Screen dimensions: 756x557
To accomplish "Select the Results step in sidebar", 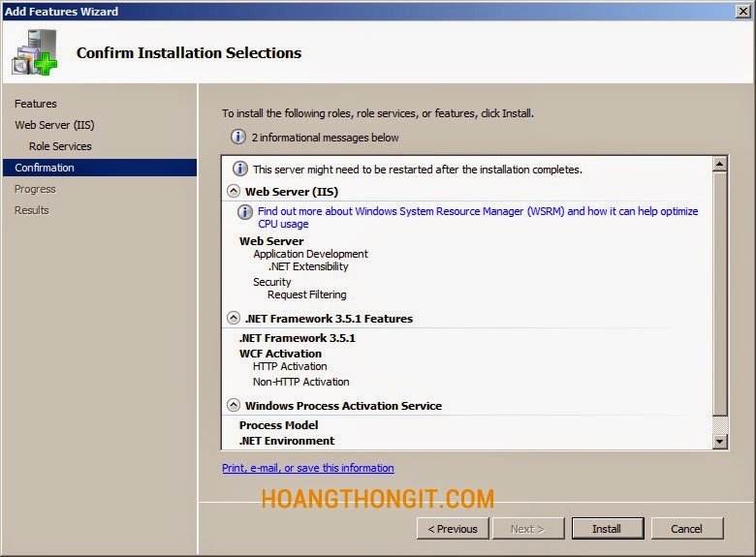I will 32,210.
